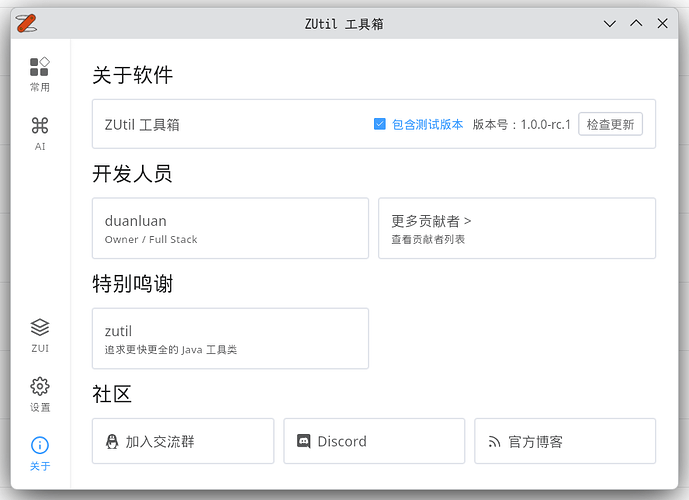Click the QQ penguin icon
This screenshot has width=689, height=500.
(112, 441)
